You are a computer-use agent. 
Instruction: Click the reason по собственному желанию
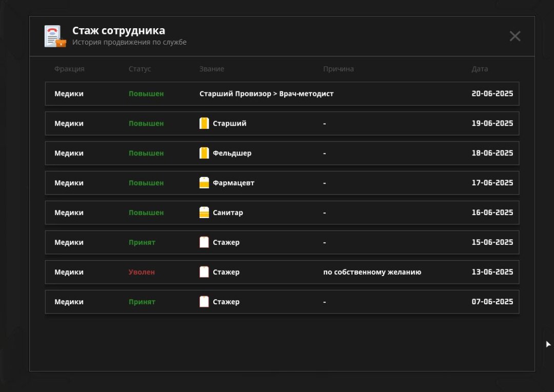[372, 272]
